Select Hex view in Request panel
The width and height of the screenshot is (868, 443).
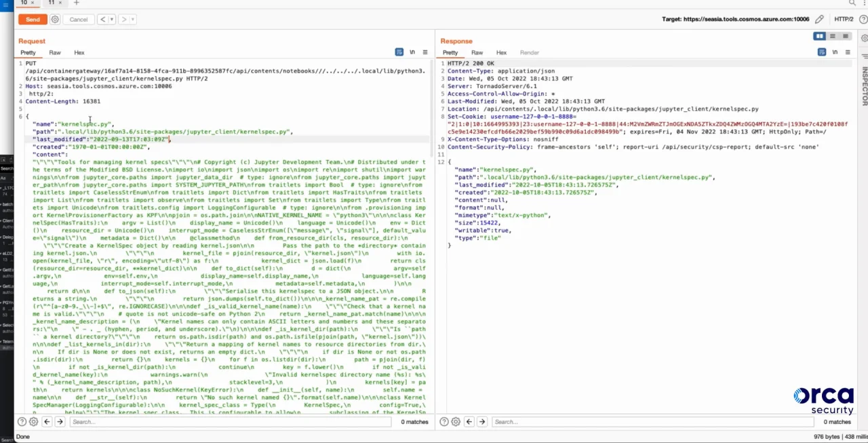[79, 52]
